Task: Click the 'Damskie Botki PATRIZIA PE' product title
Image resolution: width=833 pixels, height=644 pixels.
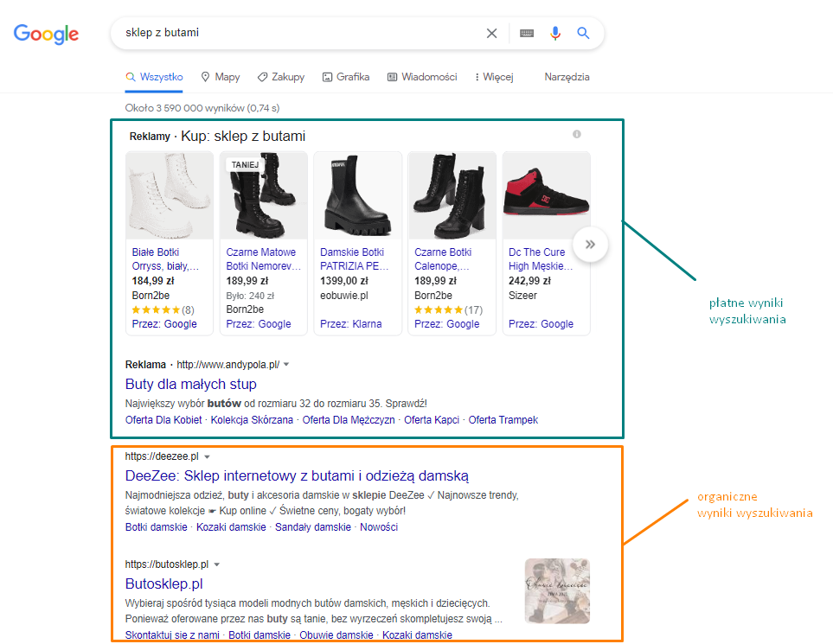Action: coord(355,259)
